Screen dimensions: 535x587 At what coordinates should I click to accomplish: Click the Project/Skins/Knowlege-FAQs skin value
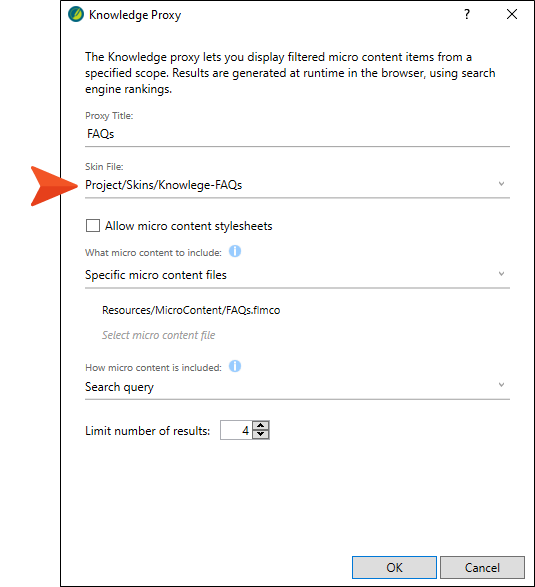coord(164,185)
